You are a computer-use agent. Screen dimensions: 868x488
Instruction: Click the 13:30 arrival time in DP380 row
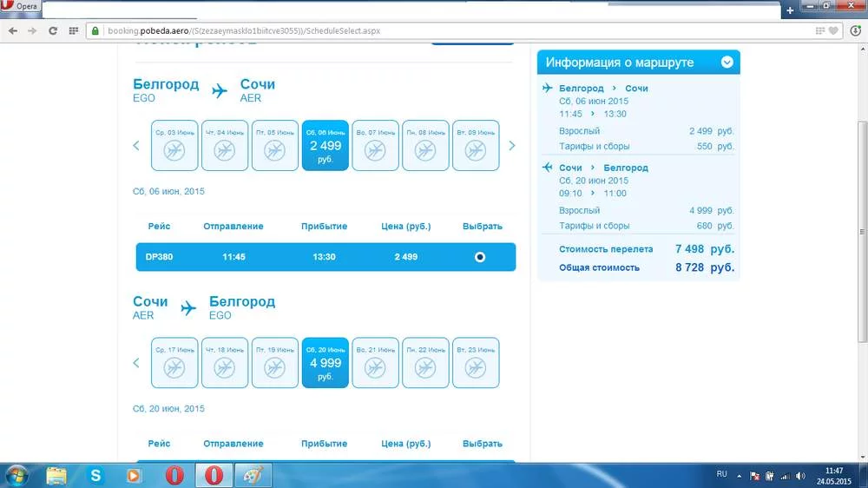[324, 257]
